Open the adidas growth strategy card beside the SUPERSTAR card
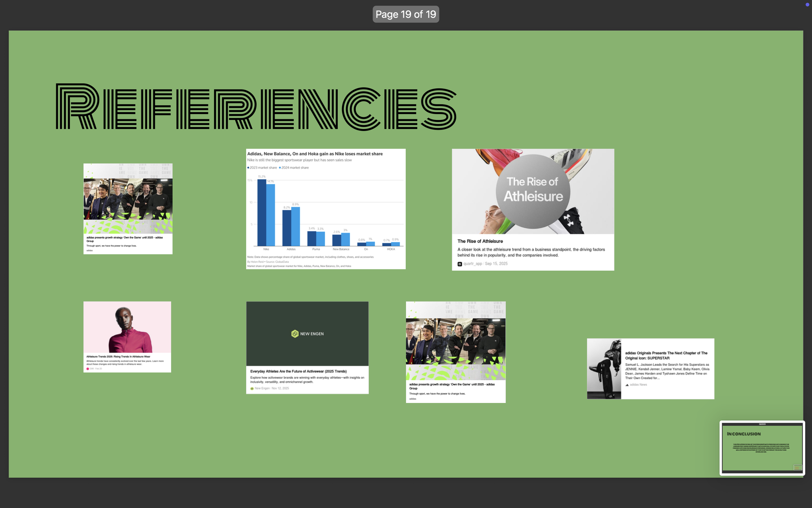812x508 pixels. point(455,352)
